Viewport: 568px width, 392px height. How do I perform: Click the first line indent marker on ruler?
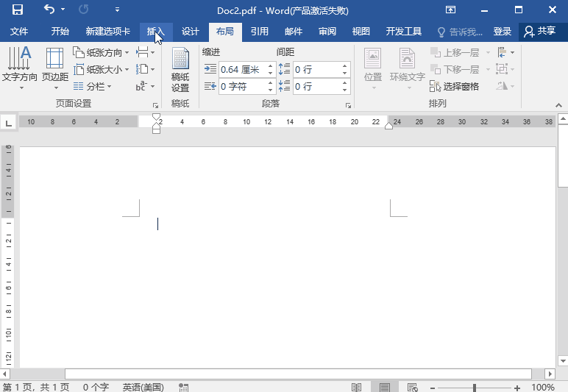[x=156, y=116]
